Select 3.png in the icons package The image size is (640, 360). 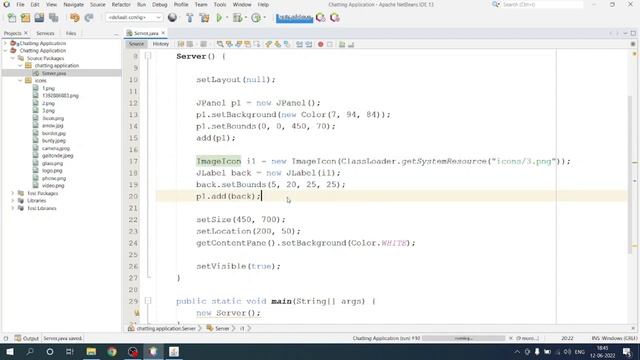click(x=48, y=111)
